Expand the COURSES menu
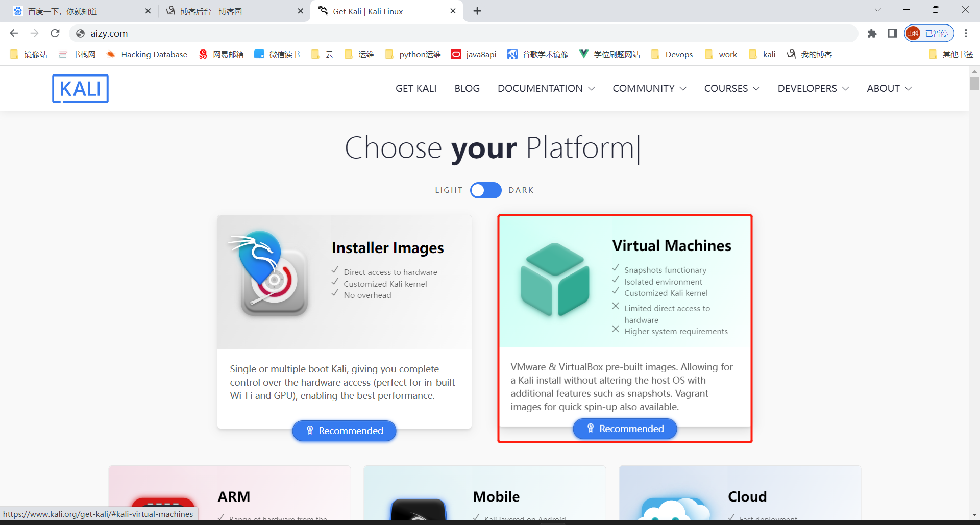The image size is (980, 525). pos(732,88)
